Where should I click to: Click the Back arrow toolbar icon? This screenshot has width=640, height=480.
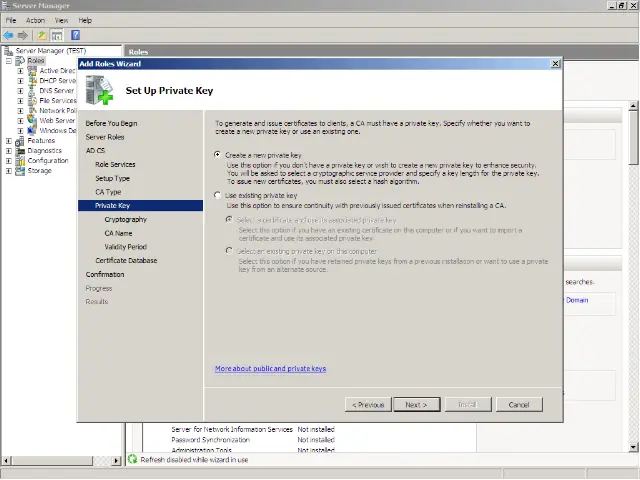9,35
